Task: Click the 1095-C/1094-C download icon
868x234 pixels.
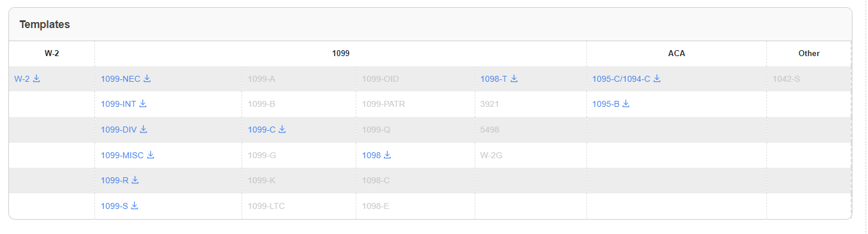Action: pos(657,78)
